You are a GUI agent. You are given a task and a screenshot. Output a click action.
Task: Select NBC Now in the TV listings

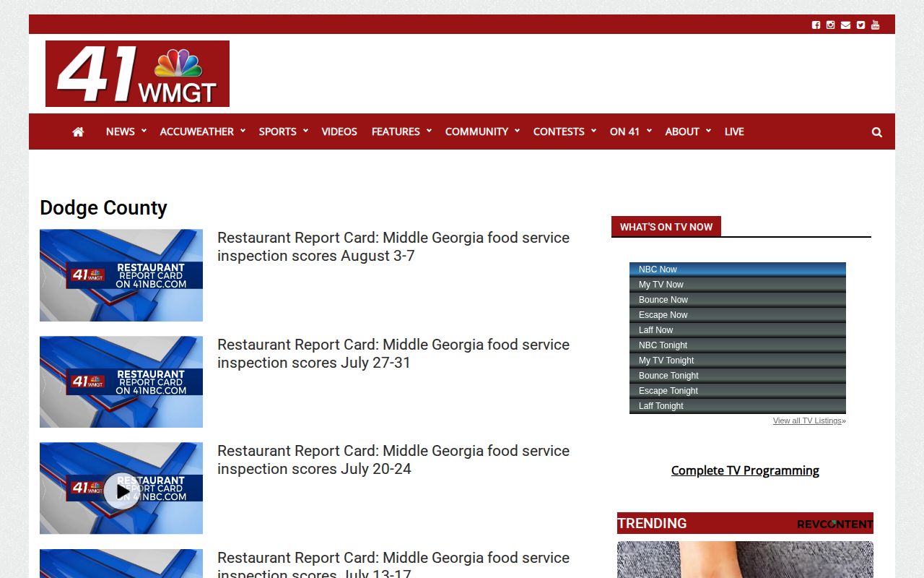coord(738,269)
